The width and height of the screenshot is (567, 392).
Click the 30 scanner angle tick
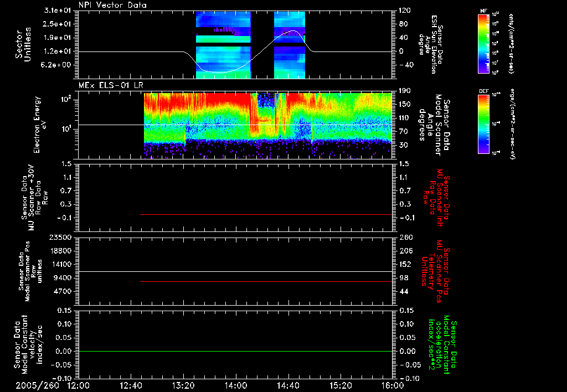(x=403, y=145)
